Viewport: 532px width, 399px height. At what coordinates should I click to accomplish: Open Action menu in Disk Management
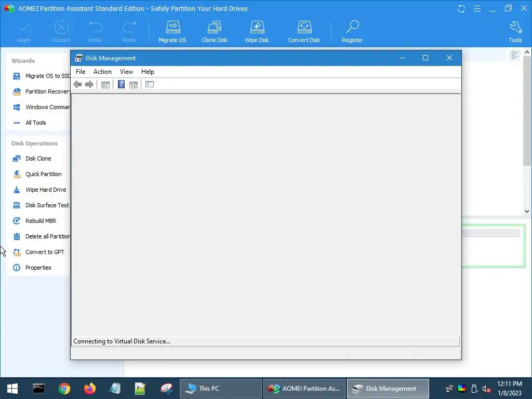coord(102,72)
